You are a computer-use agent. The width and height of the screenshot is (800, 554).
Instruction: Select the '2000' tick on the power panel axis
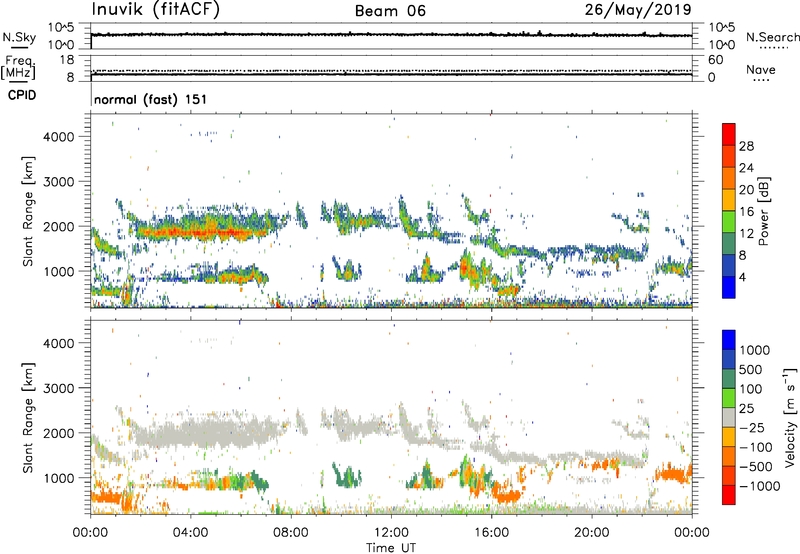59,226
